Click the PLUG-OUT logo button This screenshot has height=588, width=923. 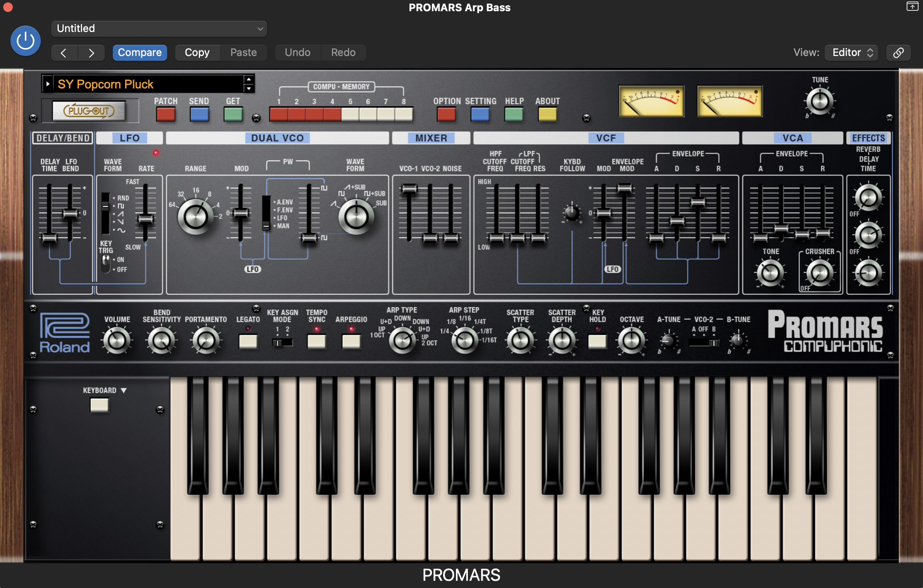coord(89,111)
